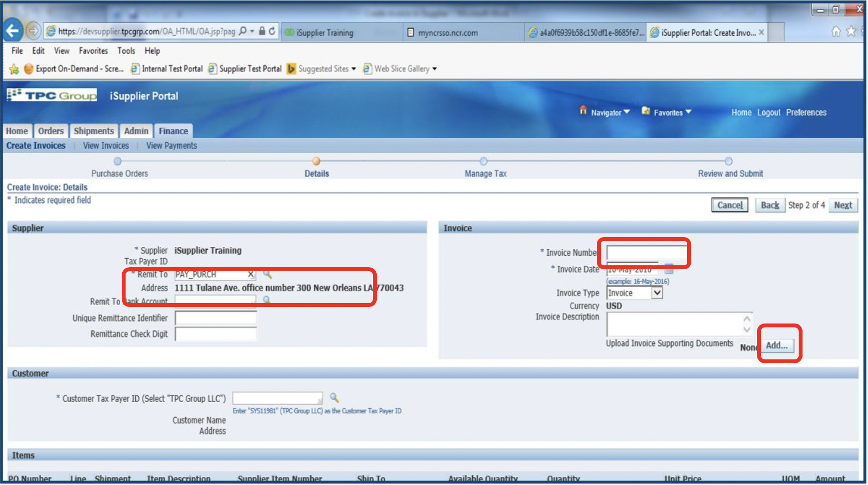
Task: Click Add... supporting documents button
Action: click(x=777, y=345)
